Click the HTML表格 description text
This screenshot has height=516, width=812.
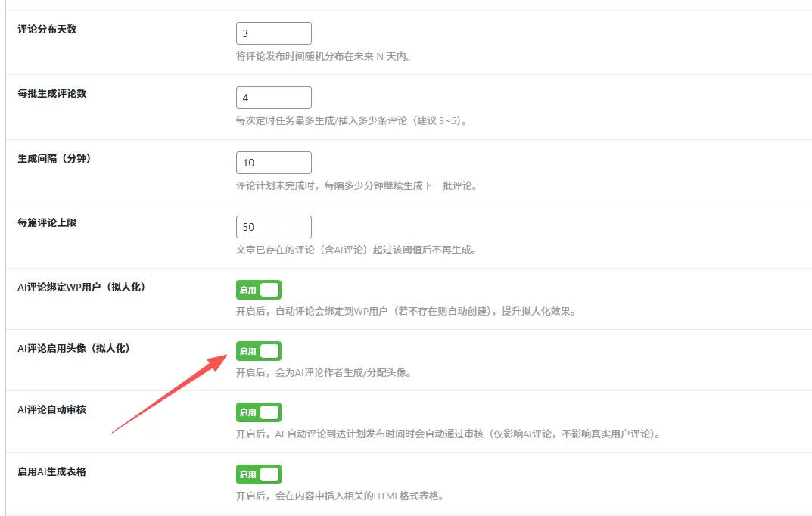341,496
